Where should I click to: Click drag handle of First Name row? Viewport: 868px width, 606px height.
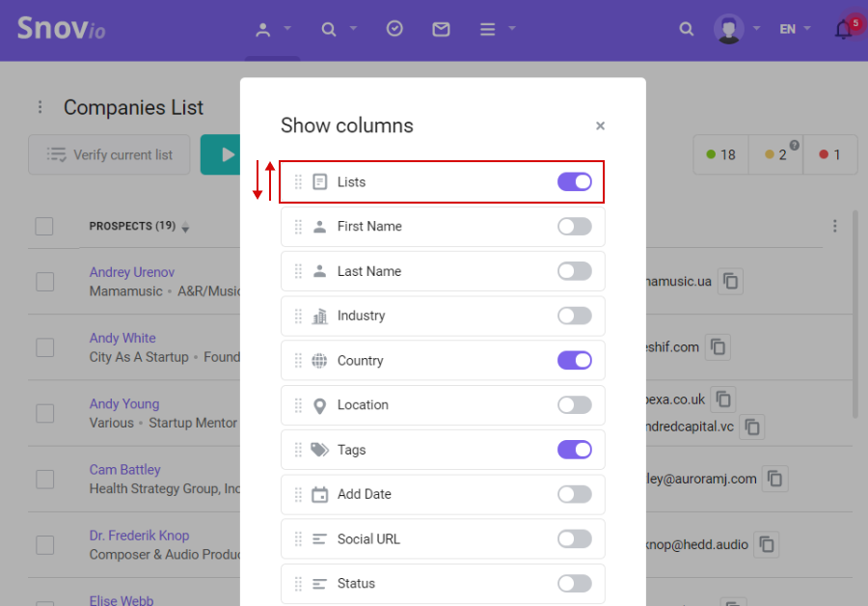pos(298,227)
